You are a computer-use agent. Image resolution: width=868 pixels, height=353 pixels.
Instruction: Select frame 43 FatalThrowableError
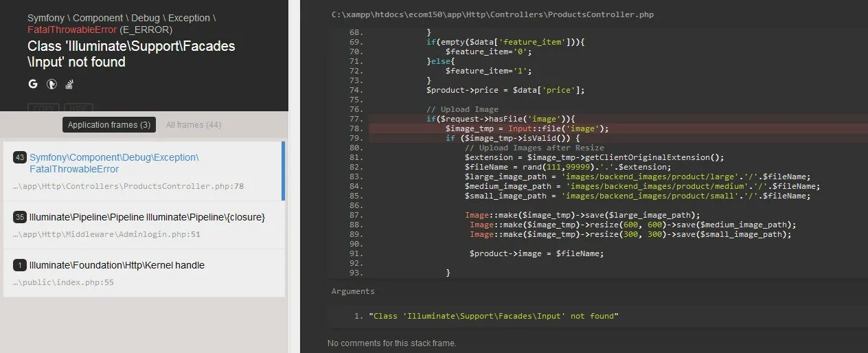pos(144,171)
